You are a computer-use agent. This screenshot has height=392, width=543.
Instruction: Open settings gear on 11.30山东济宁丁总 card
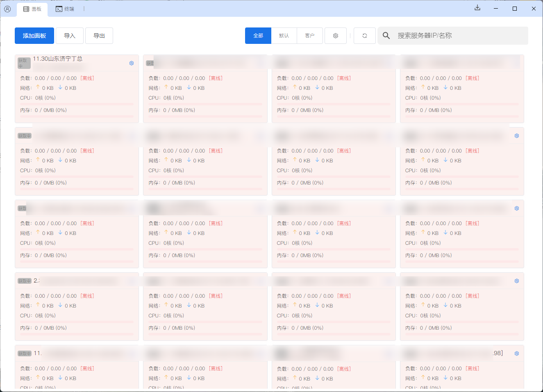coord(132,63)
